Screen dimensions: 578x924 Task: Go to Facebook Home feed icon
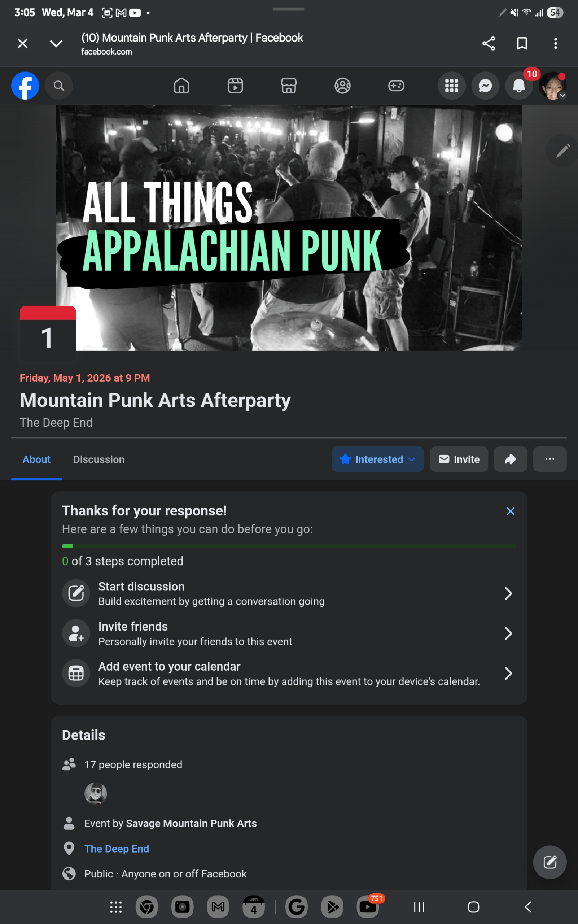pos(181,86)
